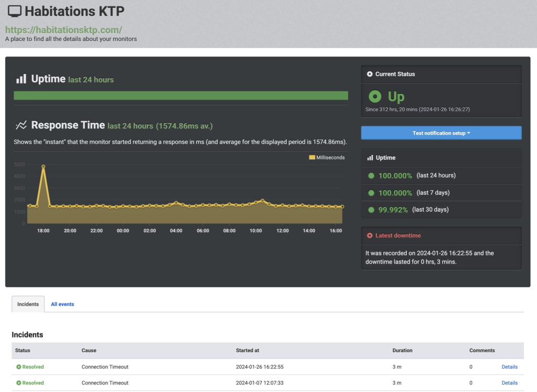Click the monitor icon beside Habitations KTP

(x=15, y=11)
